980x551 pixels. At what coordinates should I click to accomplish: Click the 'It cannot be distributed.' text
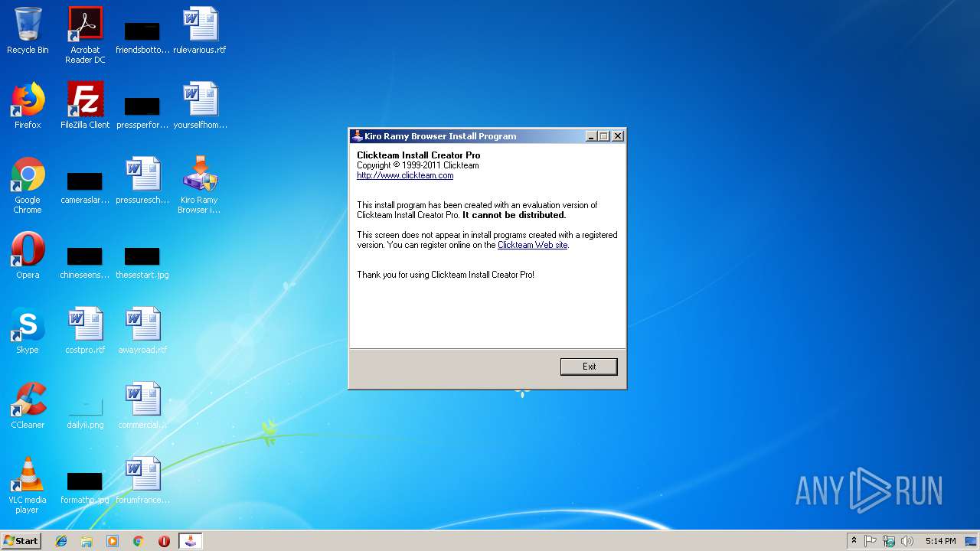click(514, 215)
